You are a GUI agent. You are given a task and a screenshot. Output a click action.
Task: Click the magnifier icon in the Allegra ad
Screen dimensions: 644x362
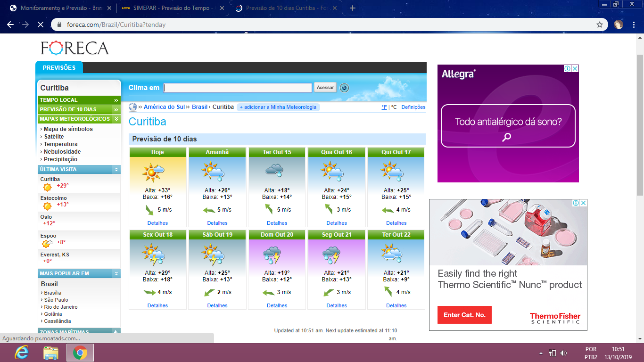pos(507,138)
